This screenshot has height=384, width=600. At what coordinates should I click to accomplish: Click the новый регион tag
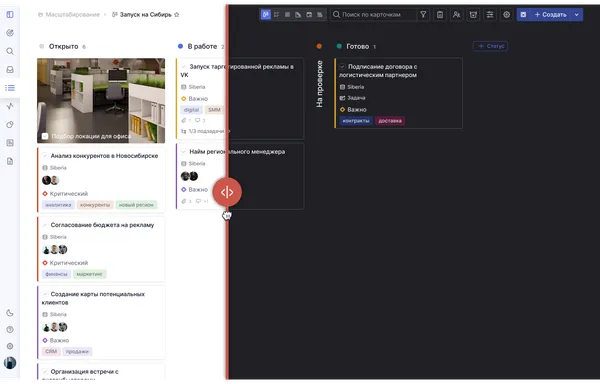coord(136,205)
